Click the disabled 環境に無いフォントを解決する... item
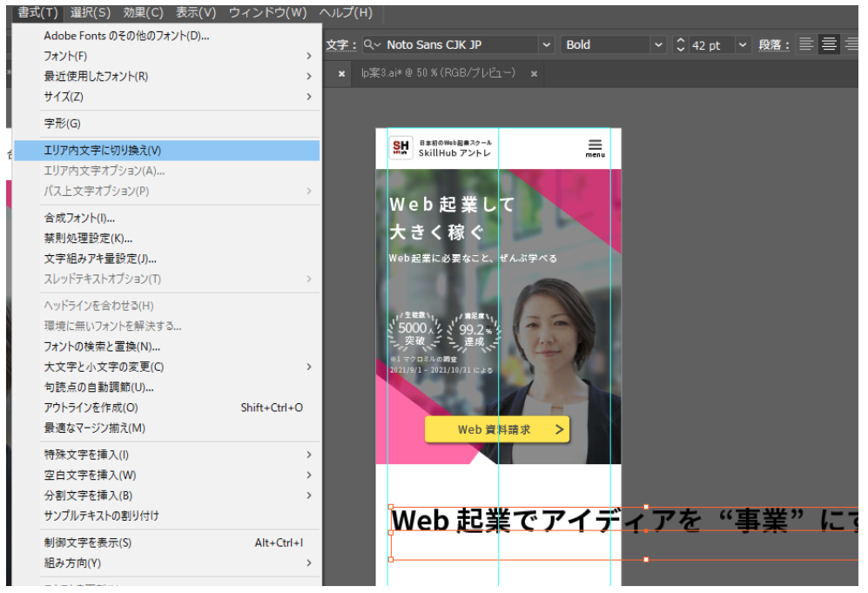Image resolution: width=868 pixels, height=593 pixels. 166,327
